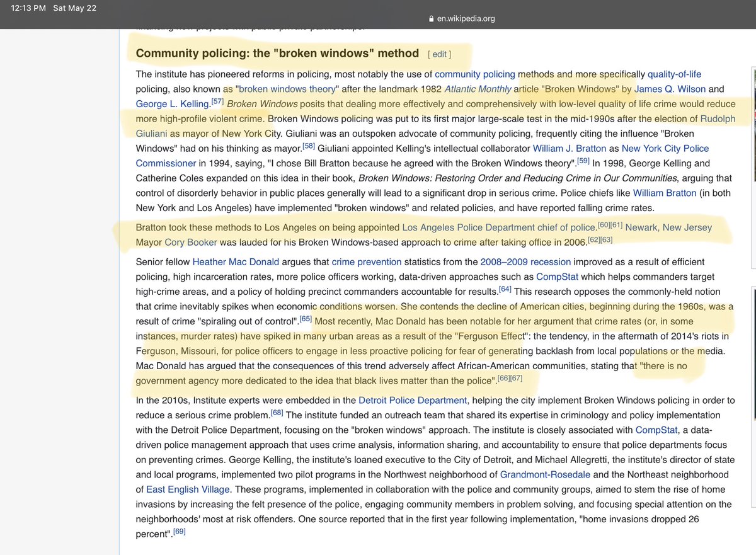
Task: Jump to citation 68
Action: pos(277,412)
